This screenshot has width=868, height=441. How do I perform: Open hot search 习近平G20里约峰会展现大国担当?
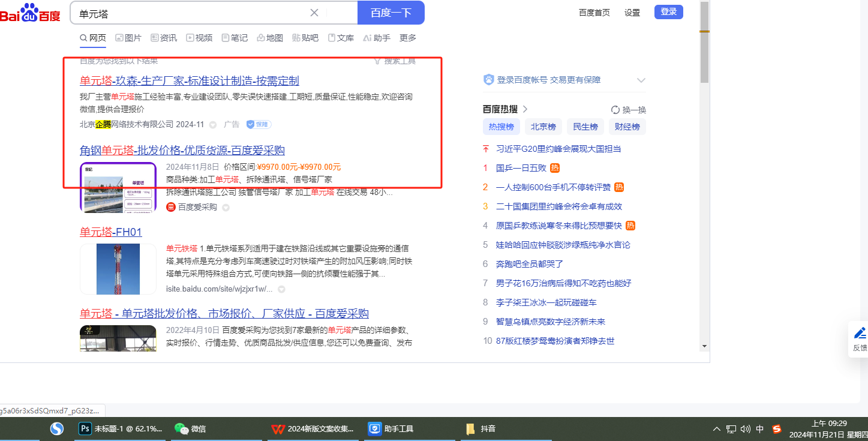click(558, 149)
